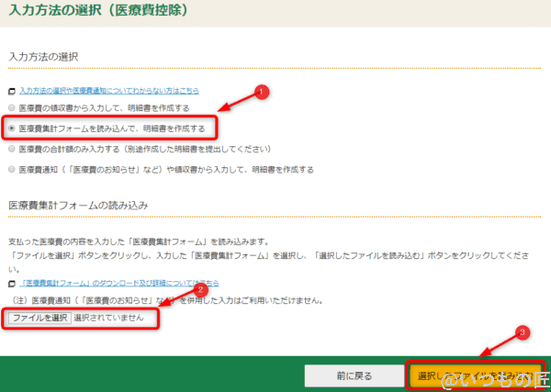Select the 医療費通知「医療費のお知らせ」 radio option
551x392 pixels.
point(11,169)
